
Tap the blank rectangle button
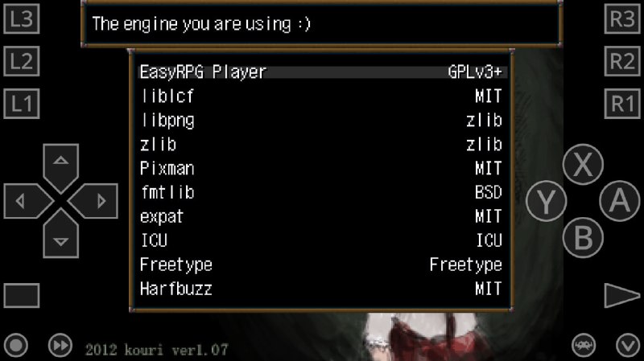coord(22,295)
